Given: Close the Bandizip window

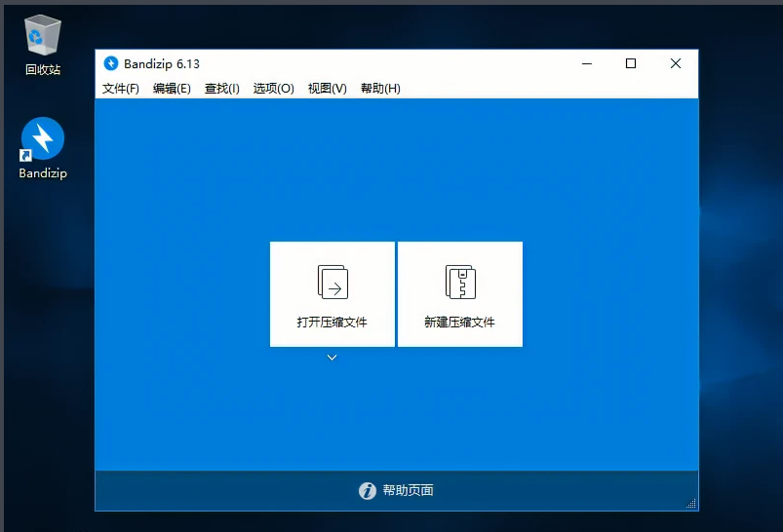Looking at the screenshot, I should pyautogui.click(x=676, y=64).
